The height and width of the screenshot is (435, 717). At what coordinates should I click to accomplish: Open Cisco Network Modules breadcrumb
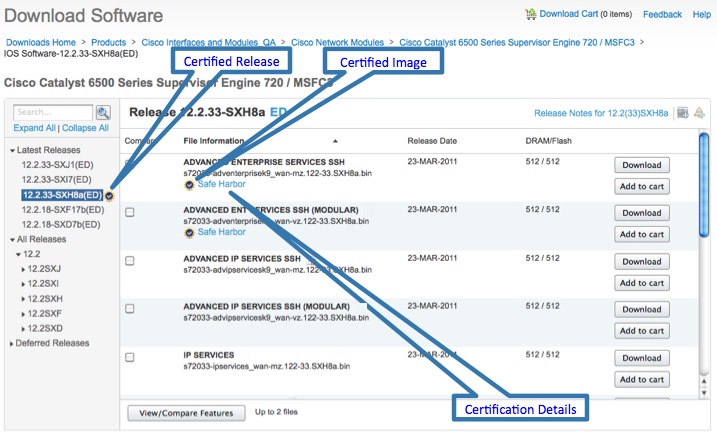(x=337, y=43)
